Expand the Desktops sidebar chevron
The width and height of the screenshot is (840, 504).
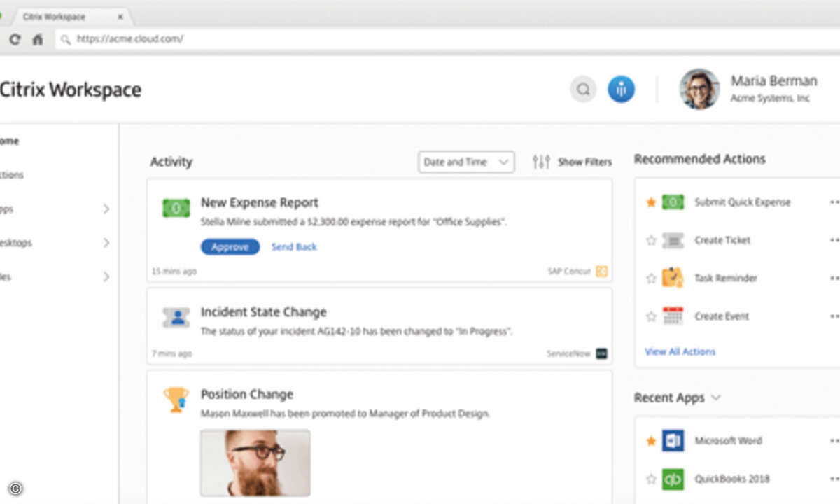click(106, 243)
